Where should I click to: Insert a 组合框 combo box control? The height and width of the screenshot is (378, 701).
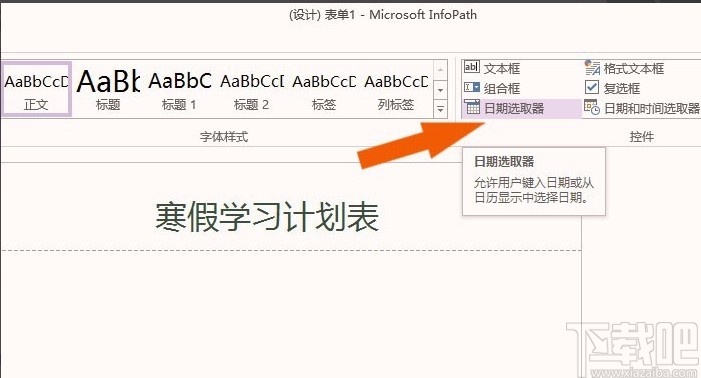click(x=492, y=88)
